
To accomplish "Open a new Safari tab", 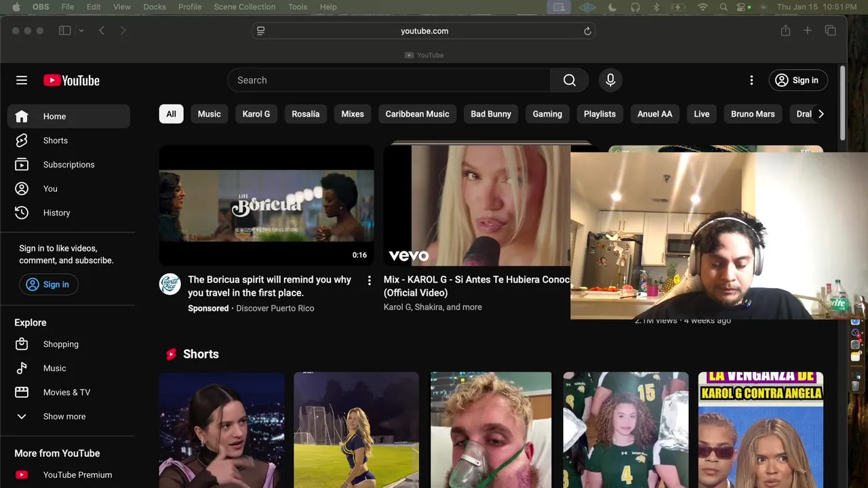I will pyautogui.click(x=808, y=30).
